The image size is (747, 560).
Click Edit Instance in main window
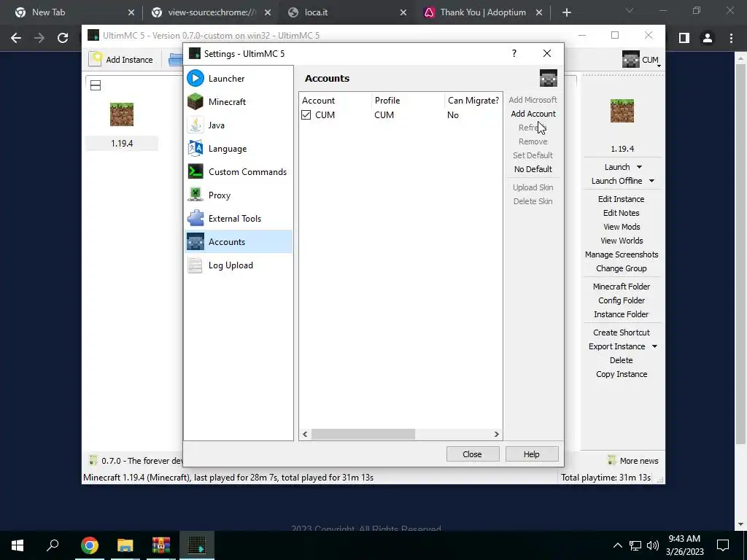[622, 199]
